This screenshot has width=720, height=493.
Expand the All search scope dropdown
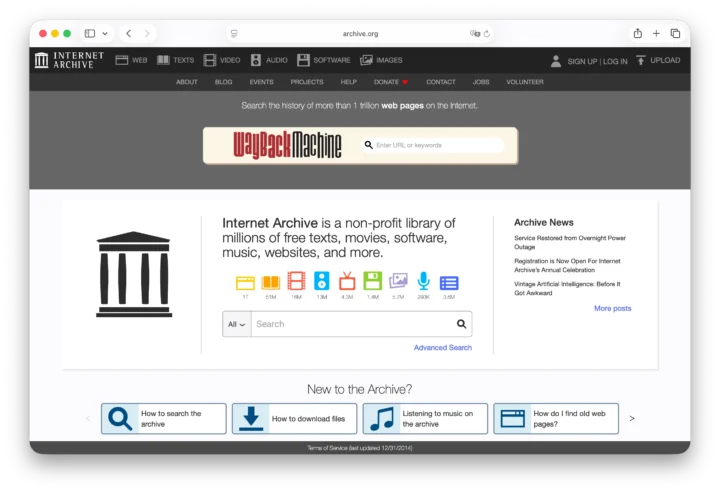[237, 324]
